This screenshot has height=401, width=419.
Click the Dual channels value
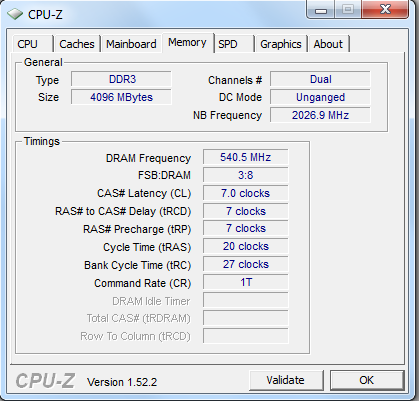[320, 79]
